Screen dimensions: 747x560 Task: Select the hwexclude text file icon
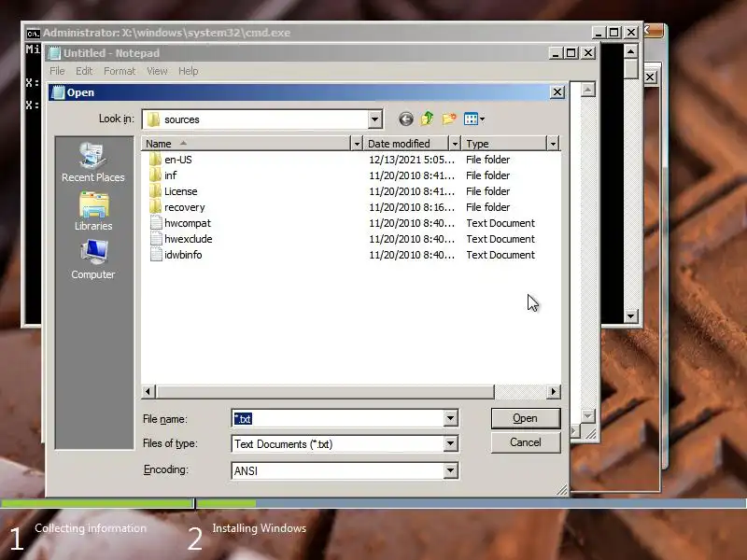pyautogui.click(x=156, y=239)
